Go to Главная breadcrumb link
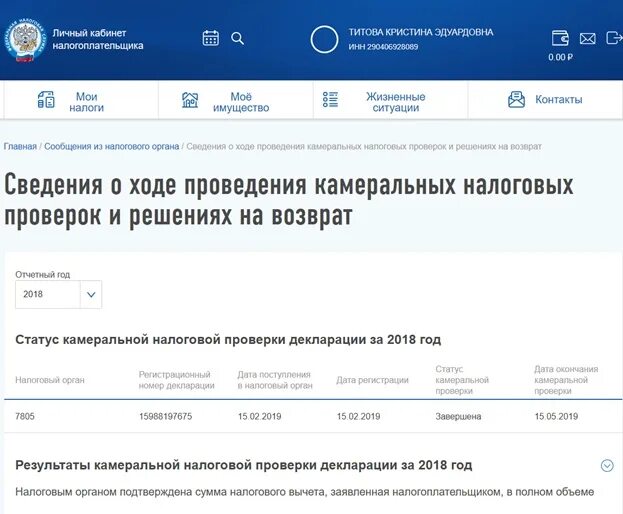This screenshot has height=514, width=623. pos(20,146)
